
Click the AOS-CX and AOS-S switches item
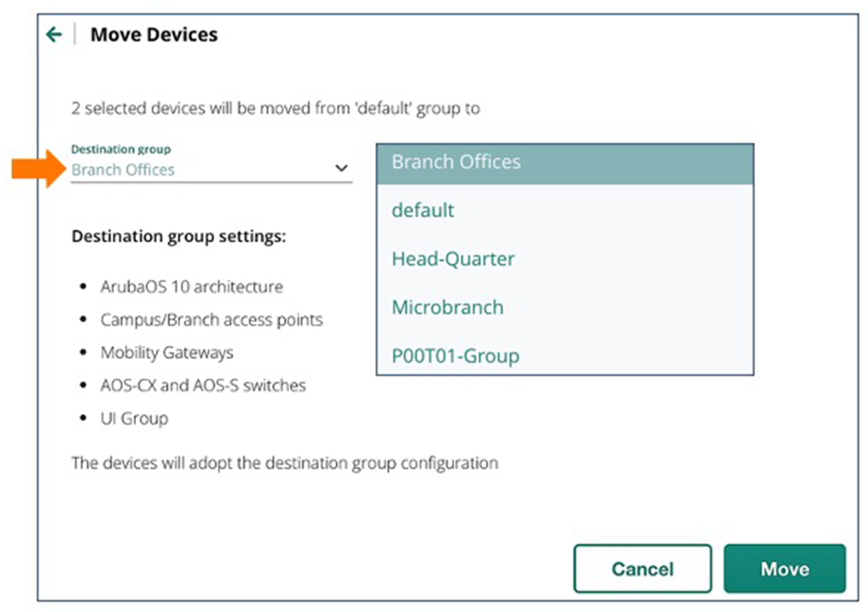(203, 385)
